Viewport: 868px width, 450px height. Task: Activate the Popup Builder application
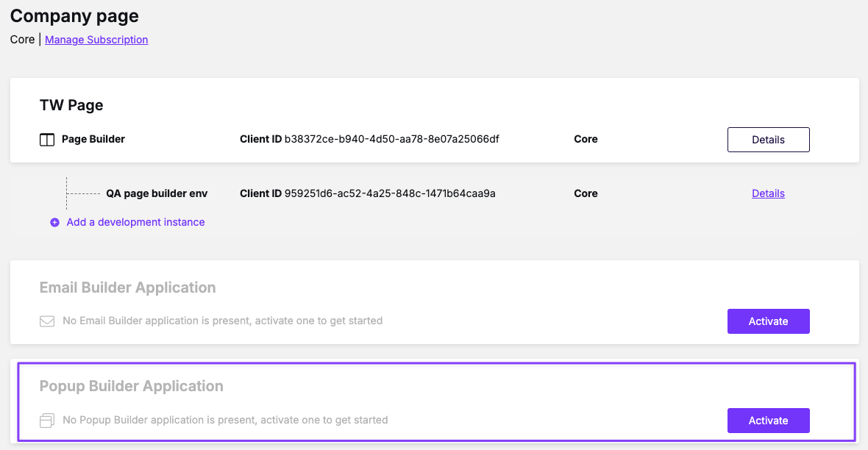coord(769,420)
